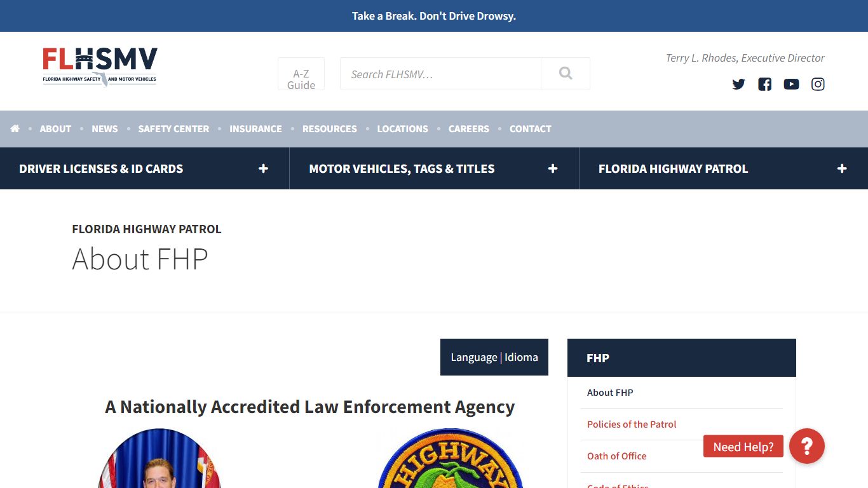868x488 pixels.
Task: Open the Locations menu item
Action: pyautogui.click(x=403, y=128)
